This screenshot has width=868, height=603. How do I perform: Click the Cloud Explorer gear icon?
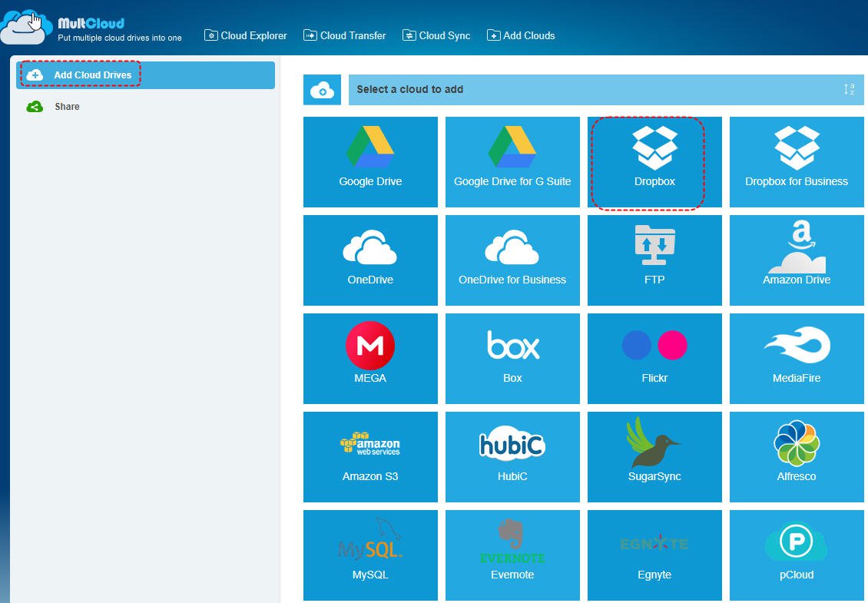pos(211,35)
